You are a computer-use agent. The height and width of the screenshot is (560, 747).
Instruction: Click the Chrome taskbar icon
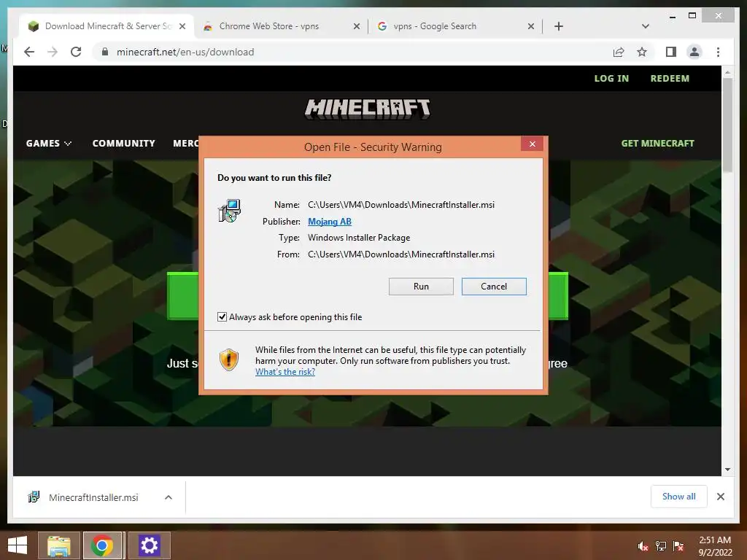pos(102,545)
